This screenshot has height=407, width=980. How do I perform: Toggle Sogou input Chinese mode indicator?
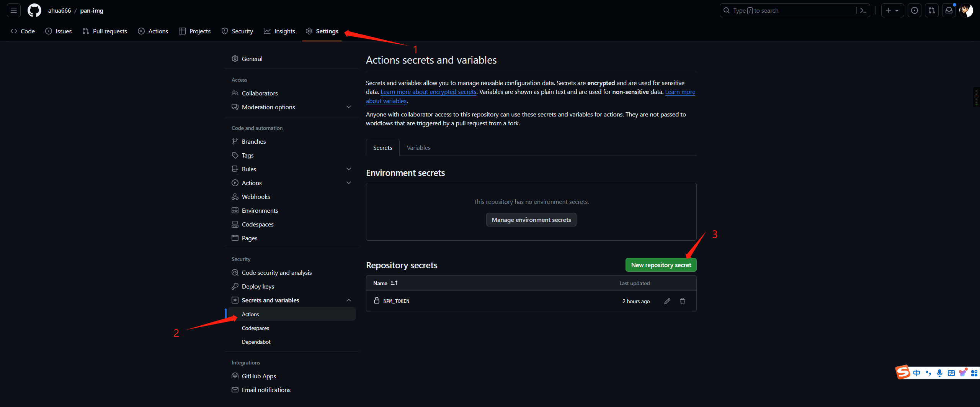coord(916,373)
